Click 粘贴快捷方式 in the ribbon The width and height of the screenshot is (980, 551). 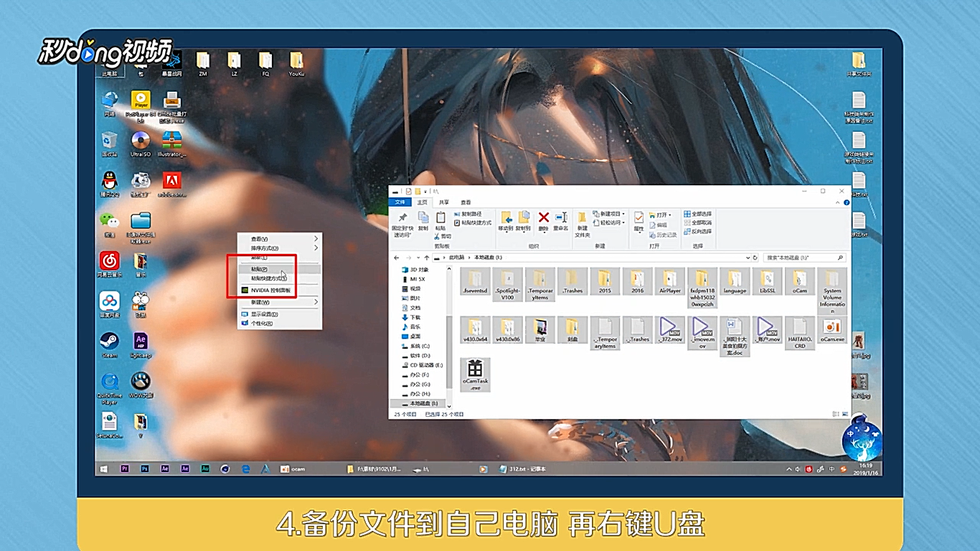[473, 222]
